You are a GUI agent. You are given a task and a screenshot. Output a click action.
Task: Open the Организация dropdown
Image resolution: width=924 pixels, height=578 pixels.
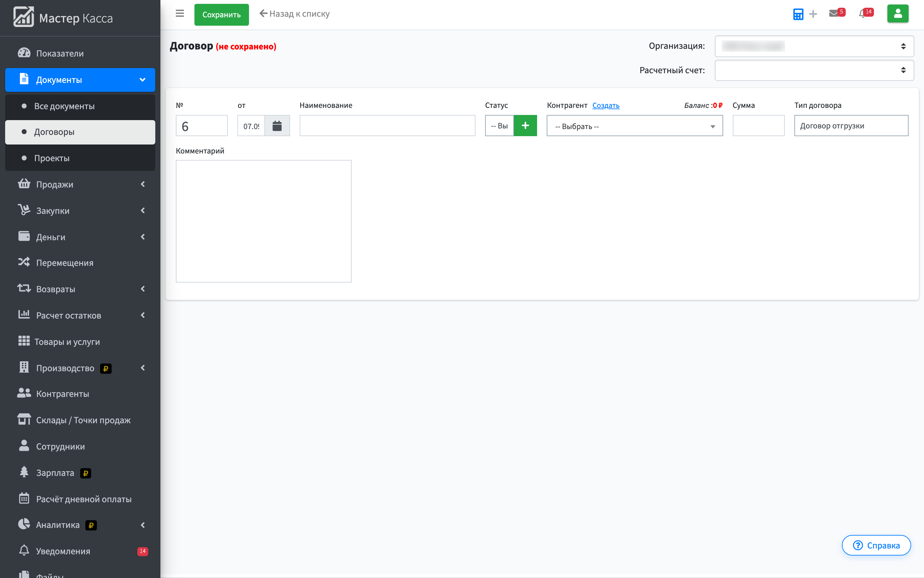point(814,46)
